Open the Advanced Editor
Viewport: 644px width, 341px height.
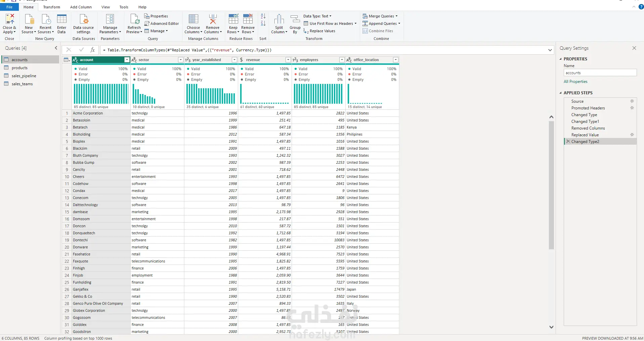click(x=162, y=23)
